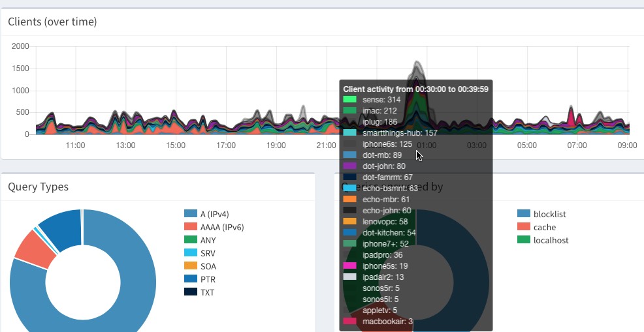The height and width of the screenshot is (332, 644).
Task: Click the "sonos5r: 5" tooltip row
Action: [x=371, y=288]
